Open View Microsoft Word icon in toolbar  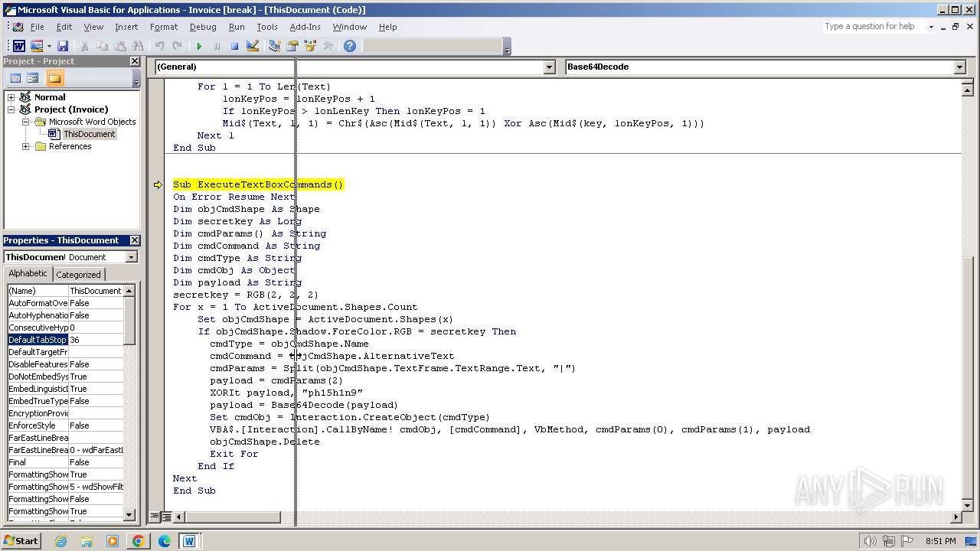(19, 47)
